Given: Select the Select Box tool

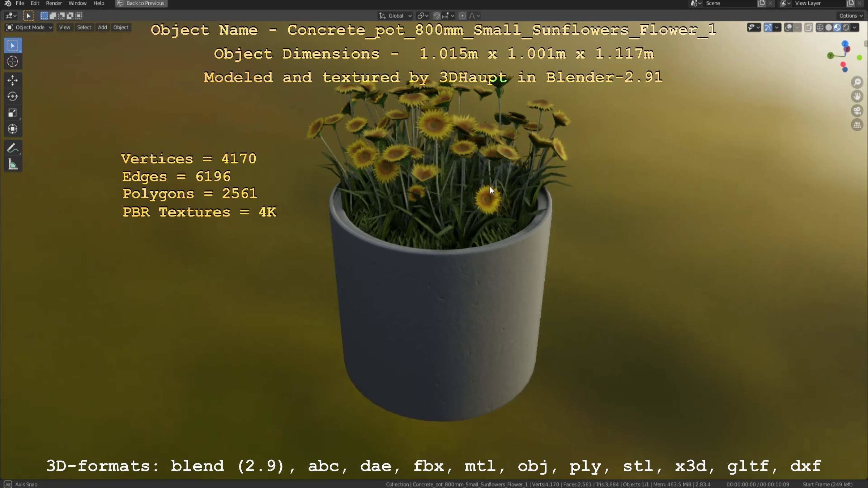Looking at the screenshot, I should [13, 46].
